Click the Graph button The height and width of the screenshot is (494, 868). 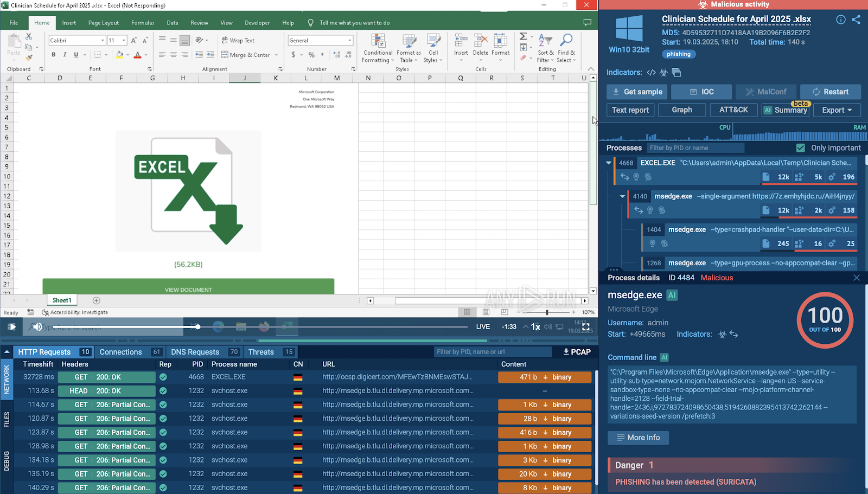[682, 110]
